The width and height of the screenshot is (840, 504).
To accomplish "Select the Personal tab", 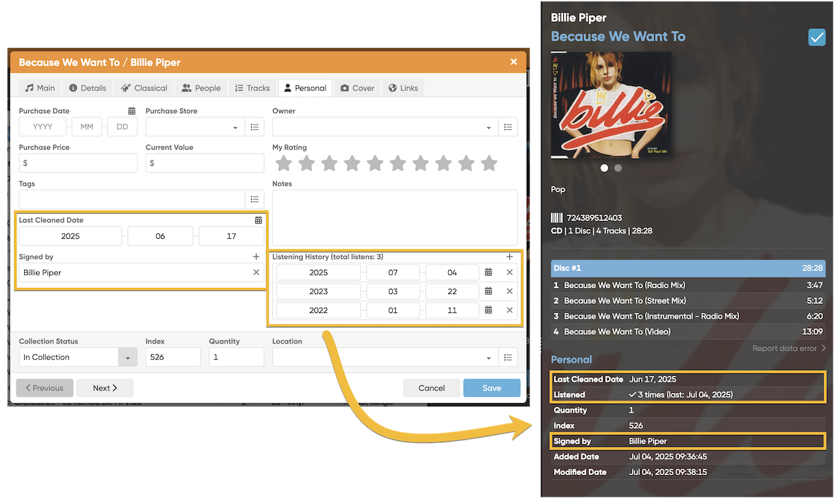I will point(305,88).
